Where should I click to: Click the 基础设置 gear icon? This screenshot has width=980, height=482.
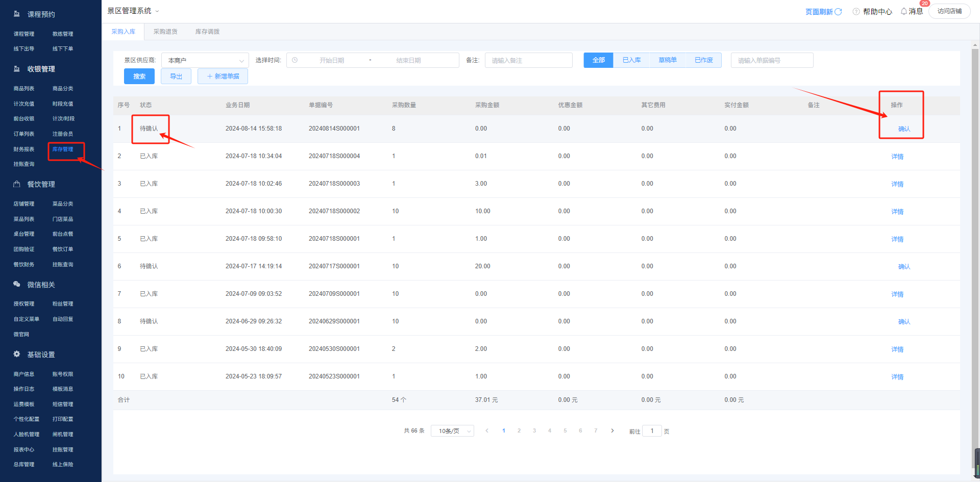pyautogui.click(x=17, y=354)
